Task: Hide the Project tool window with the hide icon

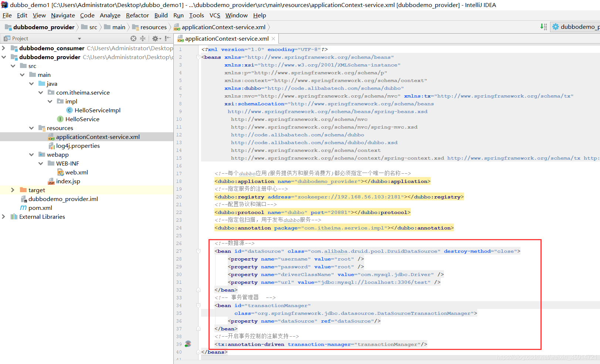Action: pos(167,38)
